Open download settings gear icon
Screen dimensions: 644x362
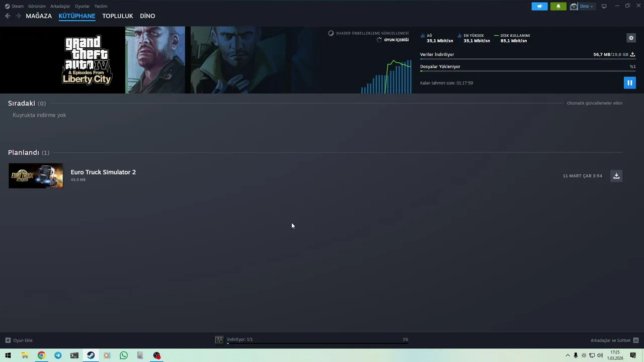point(631,38)
